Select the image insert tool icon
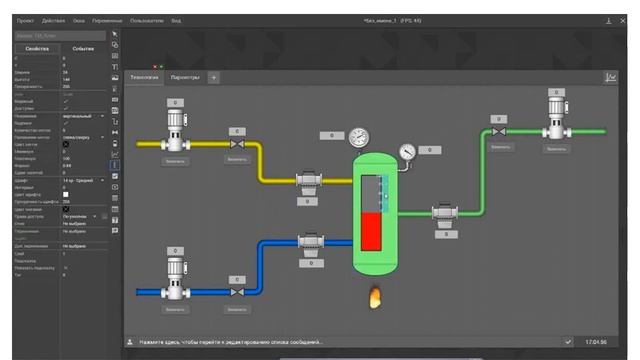The image size is (640, 360). pyautogui.click(x=115, y=78)
